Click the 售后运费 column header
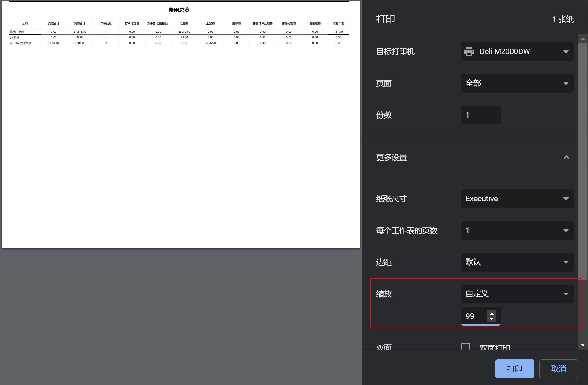 coord(315,23)
